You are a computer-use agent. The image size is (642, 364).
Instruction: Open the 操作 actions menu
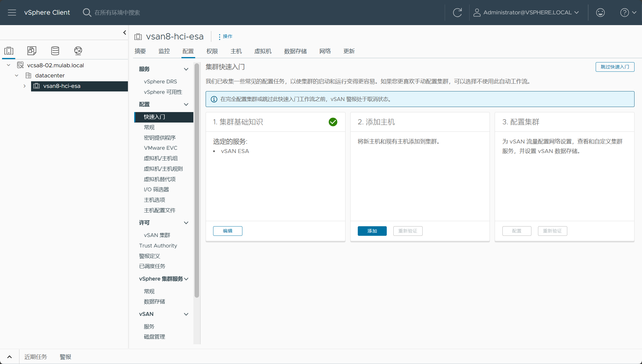tap(225, 36)
